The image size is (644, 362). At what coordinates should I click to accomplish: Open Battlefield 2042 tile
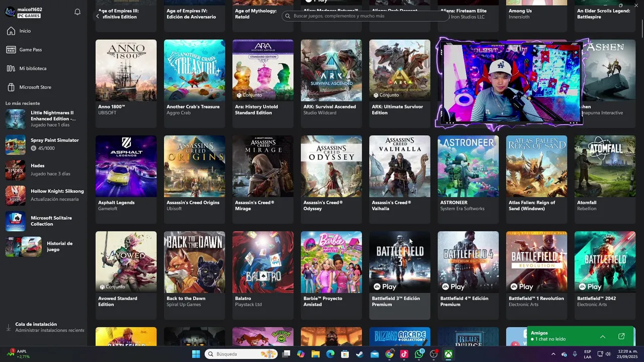pyautogui.click(x=605, y=276)
